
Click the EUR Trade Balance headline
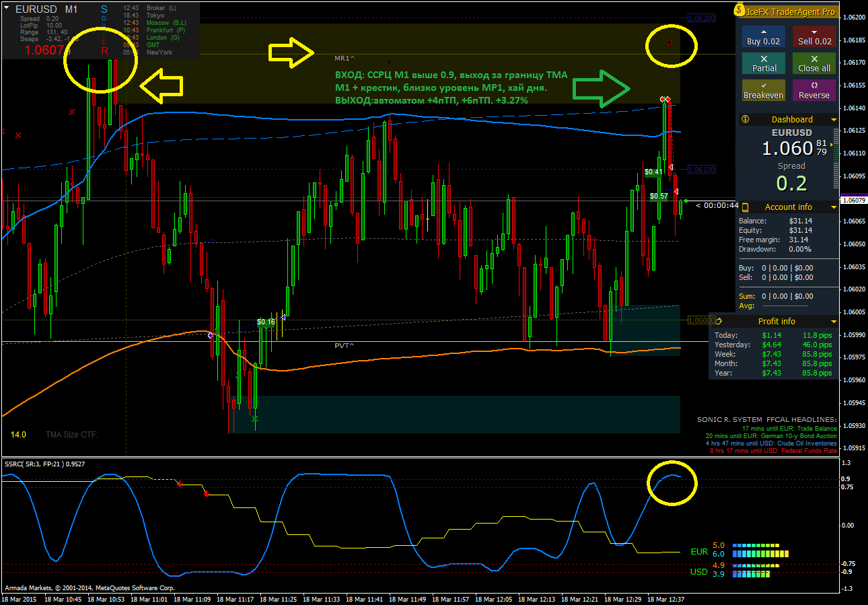click(789, 429)
